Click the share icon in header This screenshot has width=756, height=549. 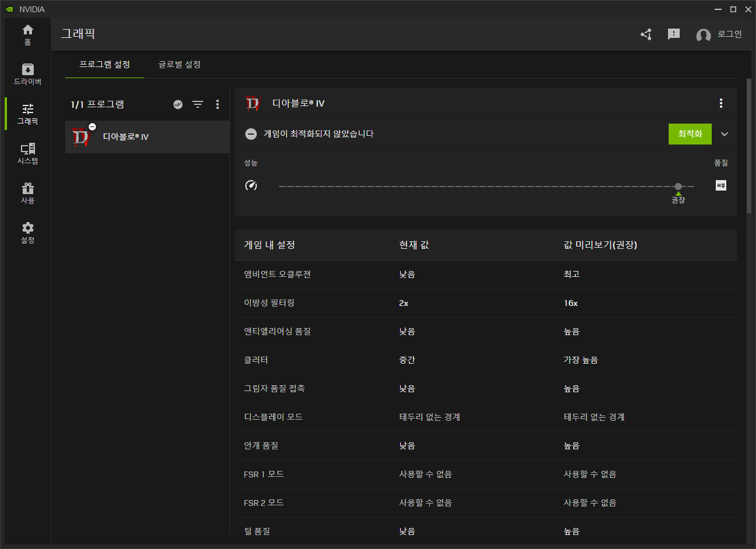(x=646, y=34)
